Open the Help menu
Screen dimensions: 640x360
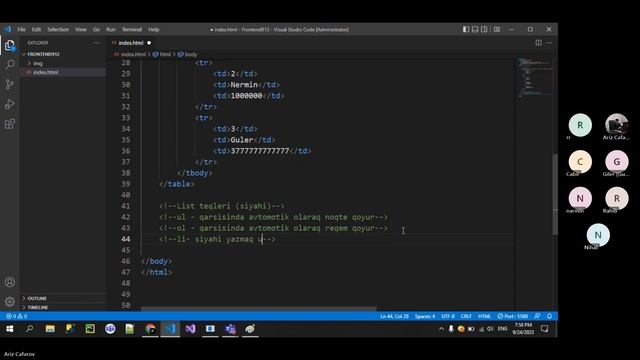(x=153, y=29)
